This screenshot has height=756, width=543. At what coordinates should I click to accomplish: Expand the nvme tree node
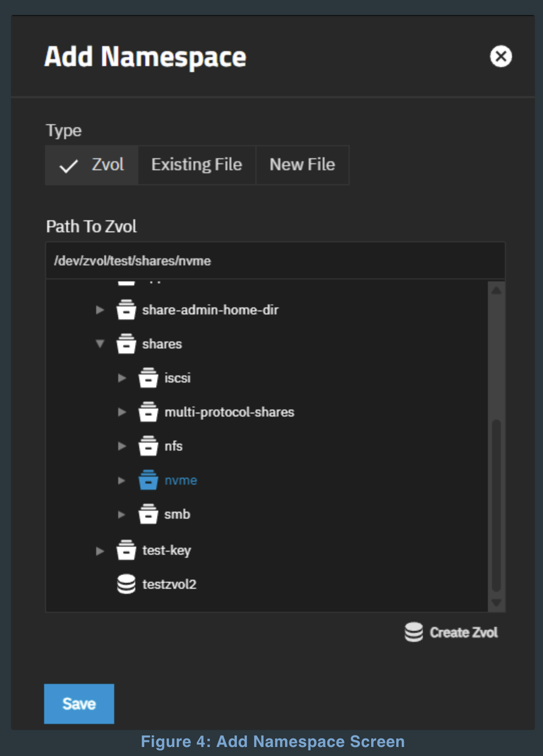point(122,481)
